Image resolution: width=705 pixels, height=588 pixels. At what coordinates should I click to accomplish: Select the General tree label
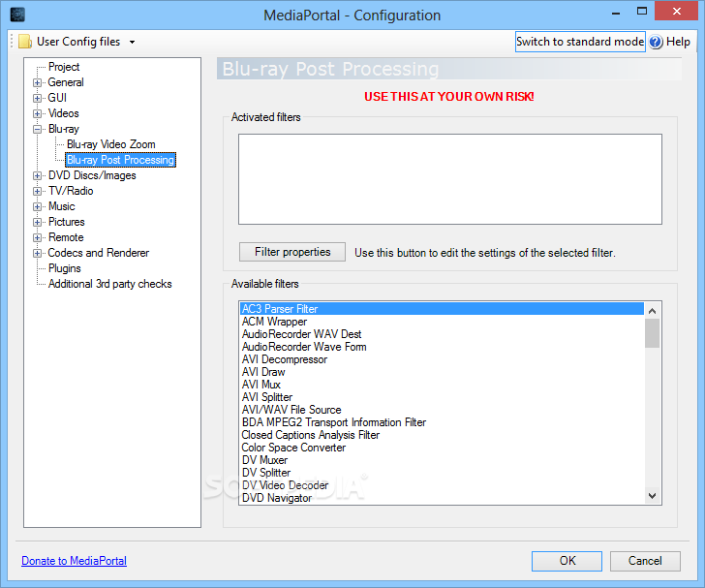(x=66, y=82)
